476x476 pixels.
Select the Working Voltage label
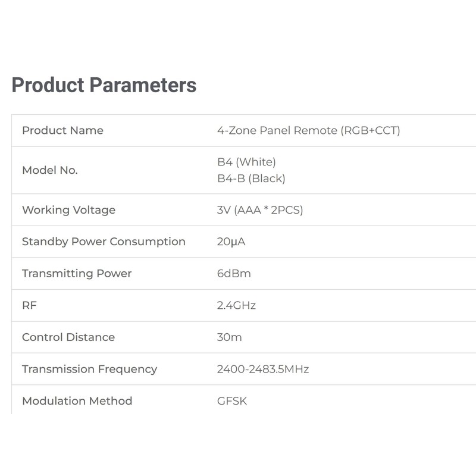click(x=68, y=210)
